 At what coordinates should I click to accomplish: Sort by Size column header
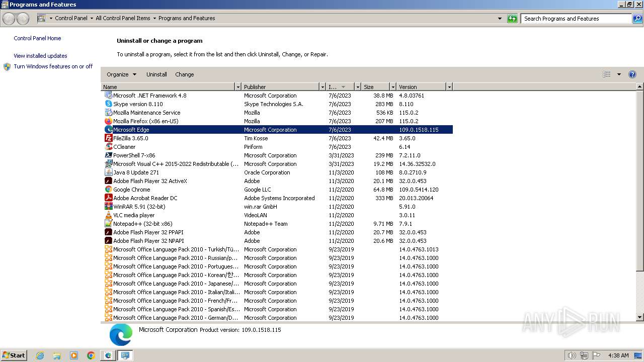pos(376,87)
